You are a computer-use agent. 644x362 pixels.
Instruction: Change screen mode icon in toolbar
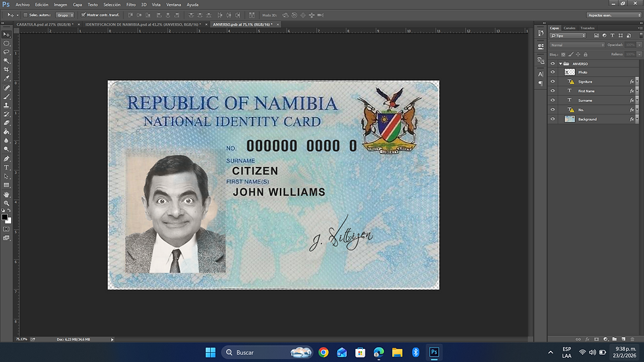(6, 238)
